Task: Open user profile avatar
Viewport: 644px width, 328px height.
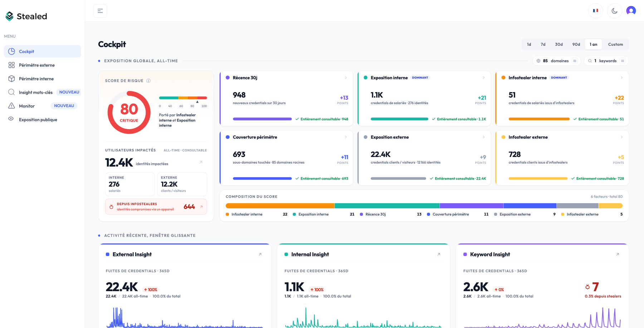Action: coord(631,11)
